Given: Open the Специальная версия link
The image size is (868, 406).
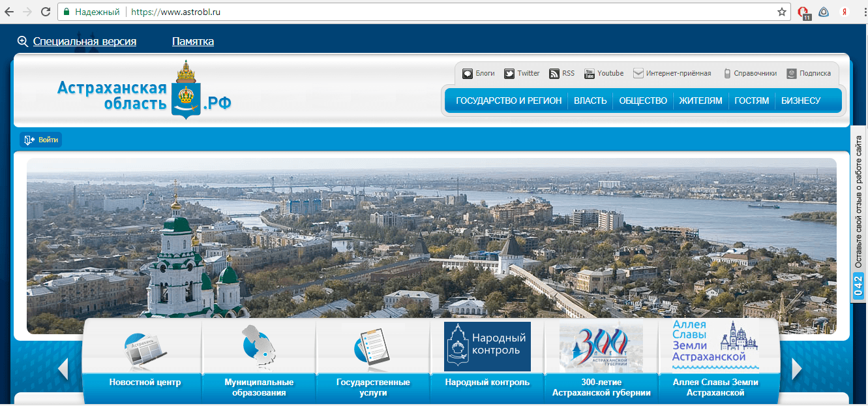Looking at the screenshot, I should [x=84, y=42].
